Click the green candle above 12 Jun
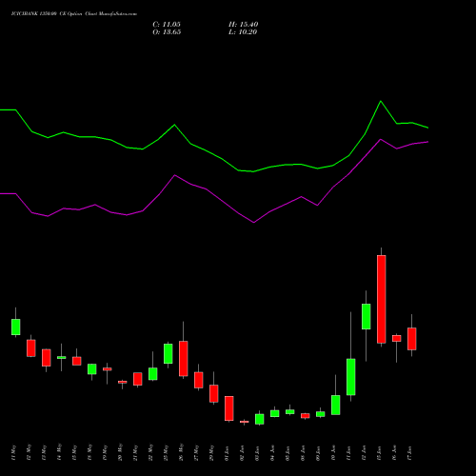476x476 pixels. pyautogui.click(x=367, y=316)
